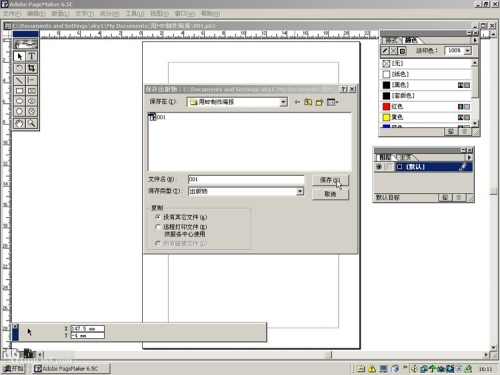Go up one folder level in save dialog
The height and width of the screenshot is (375, 500).
(308, 102)
